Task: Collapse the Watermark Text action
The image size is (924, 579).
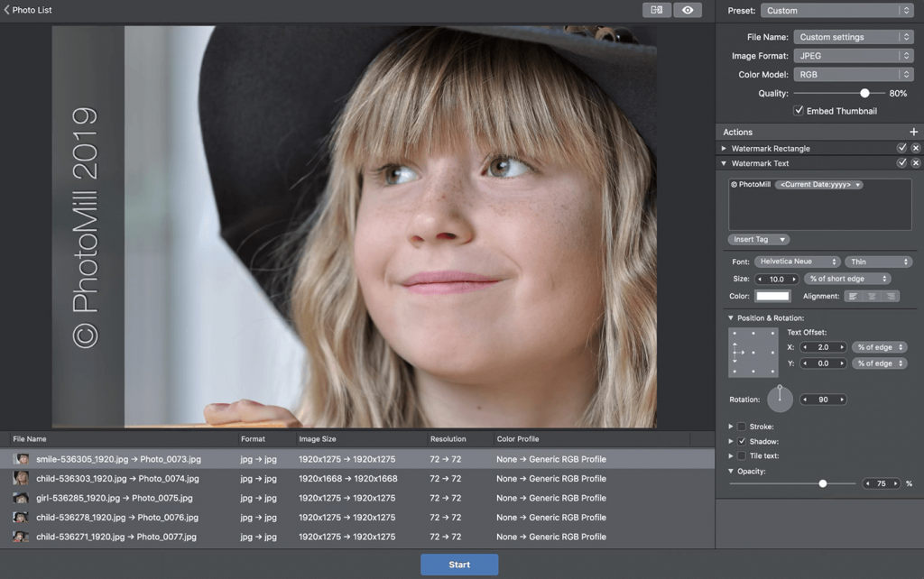Action: pos(724,163)
